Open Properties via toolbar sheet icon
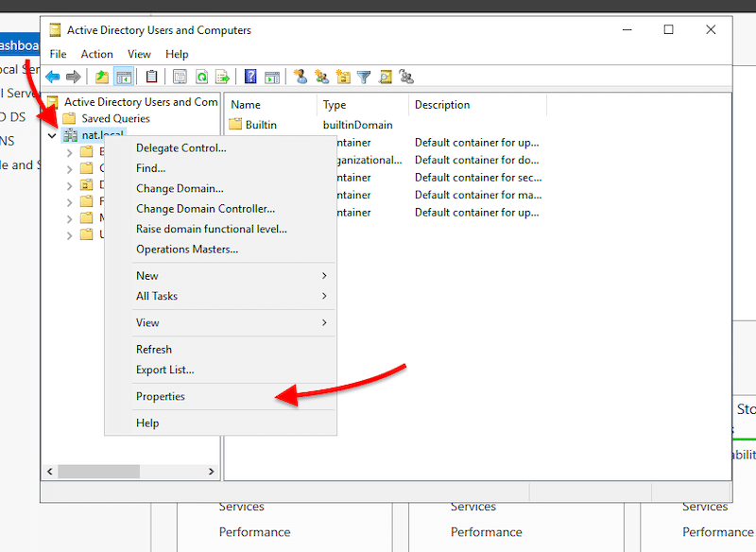Screen dimensions: 756x552 point(180,77)
